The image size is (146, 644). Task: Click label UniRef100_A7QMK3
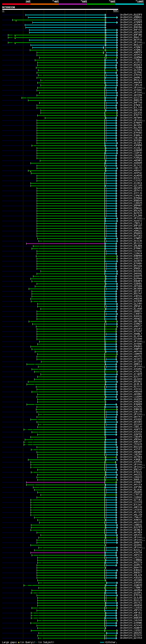(x=131, y=48)
